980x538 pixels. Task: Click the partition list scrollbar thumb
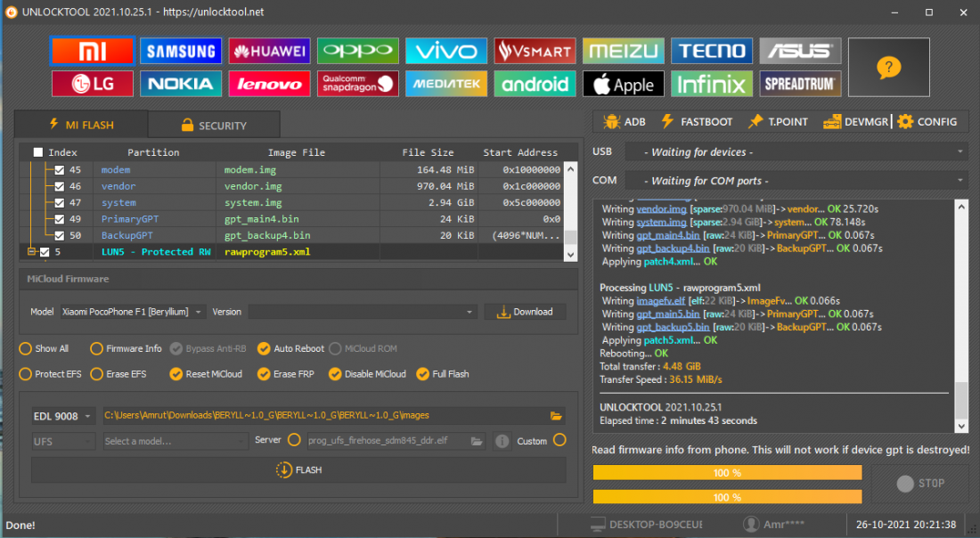(570, 237)
